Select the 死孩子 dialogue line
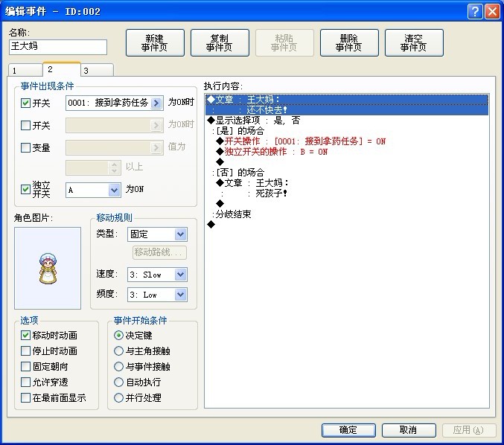Screen dimensions: 504x445 click(x=347, y=193)
